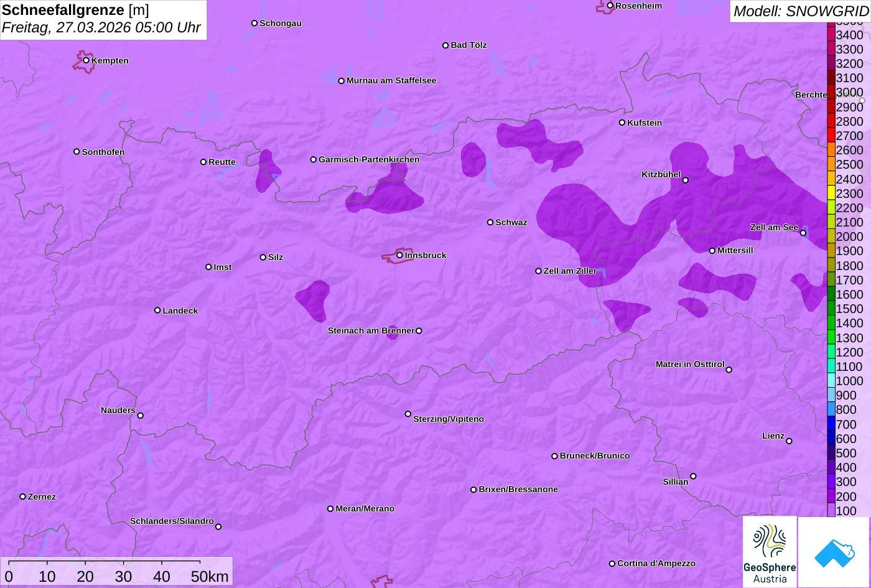871x588 pixels.
Task: Select the Mittersill marker dot
Action: (712, 251)
